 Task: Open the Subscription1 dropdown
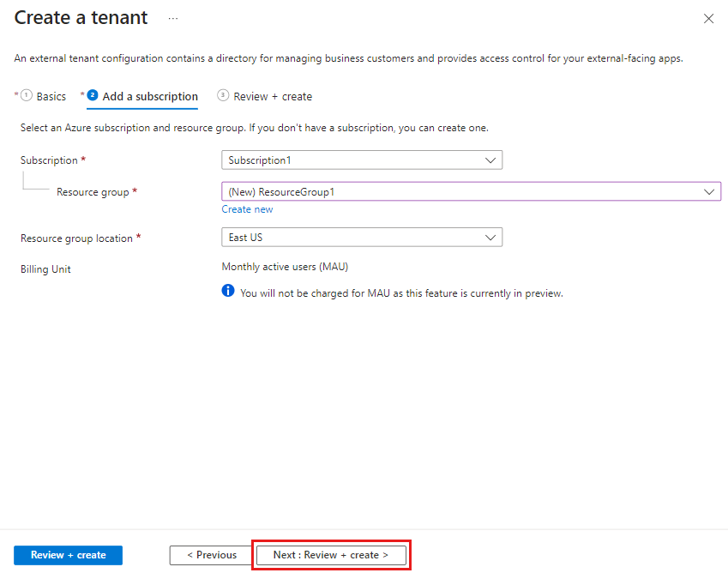click(361, 160)
